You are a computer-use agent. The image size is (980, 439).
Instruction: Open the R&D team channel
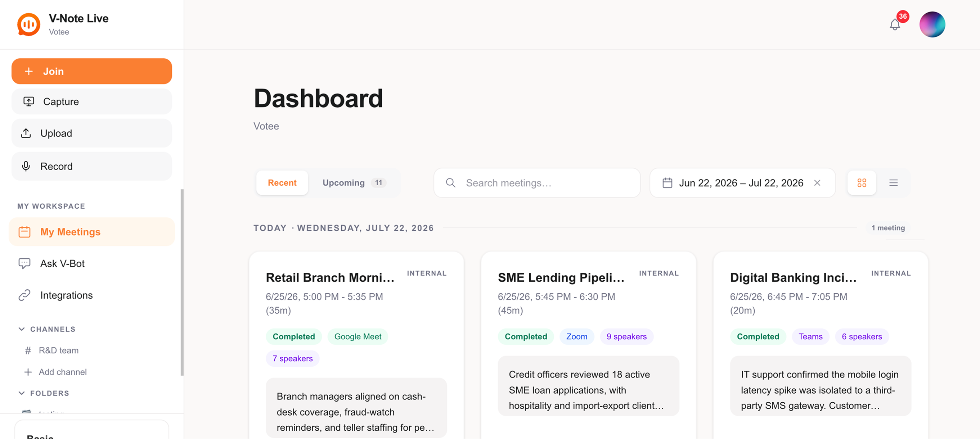59,350
